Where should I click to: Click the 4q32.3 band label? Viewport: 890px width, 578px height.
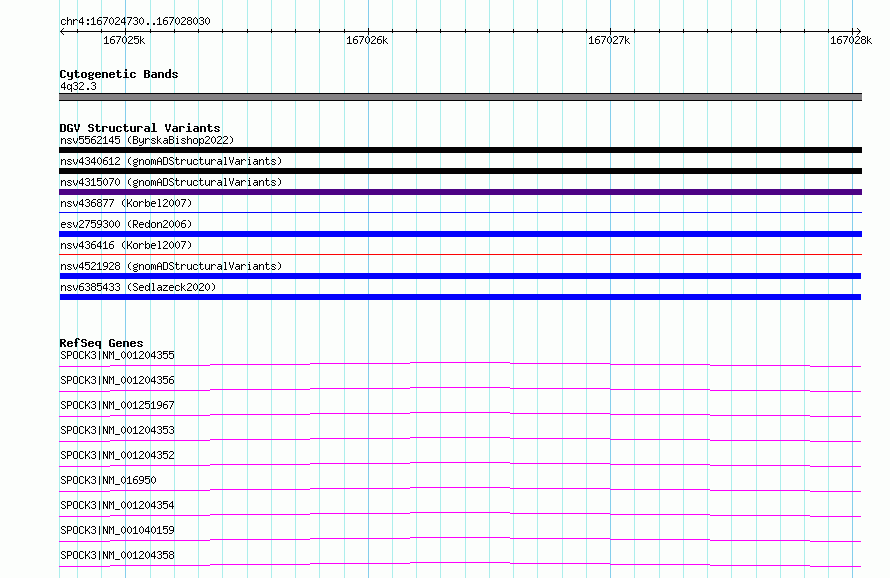78,86
